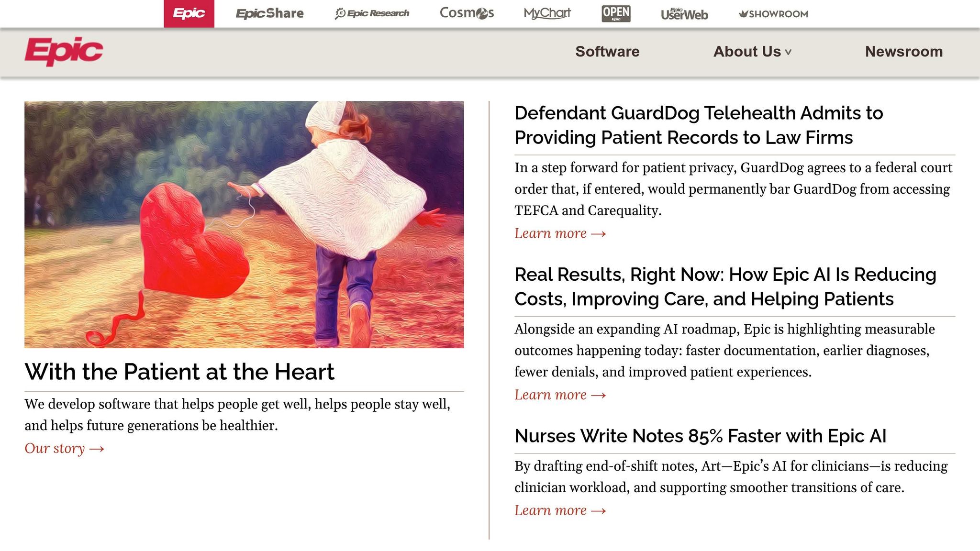
Task: Open the MyChart logo link
Action: coord(547,13)
